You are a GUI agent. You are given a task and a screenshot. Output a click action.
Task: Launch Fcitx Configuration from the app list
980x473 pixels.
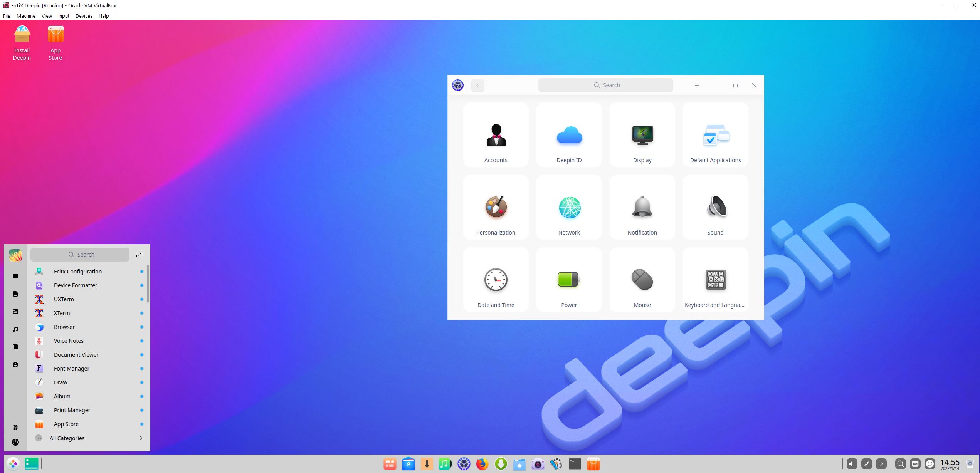89,272
